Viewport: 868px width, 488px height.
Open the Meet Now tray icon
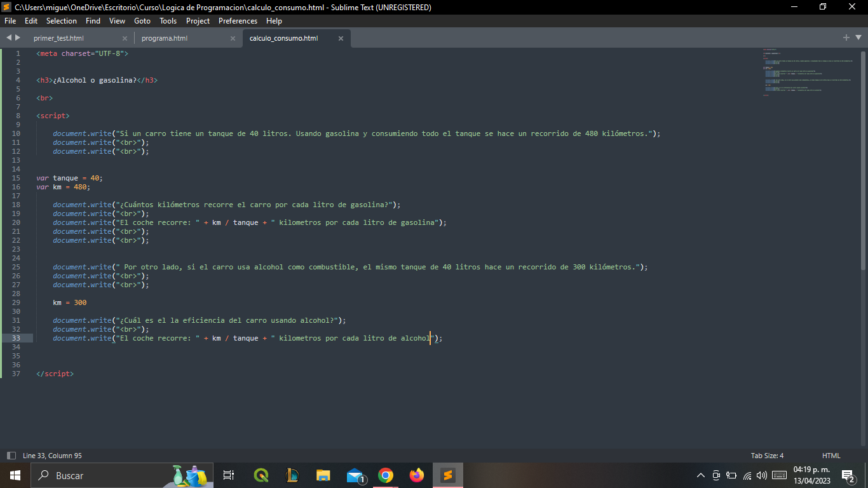click(716, 475)
